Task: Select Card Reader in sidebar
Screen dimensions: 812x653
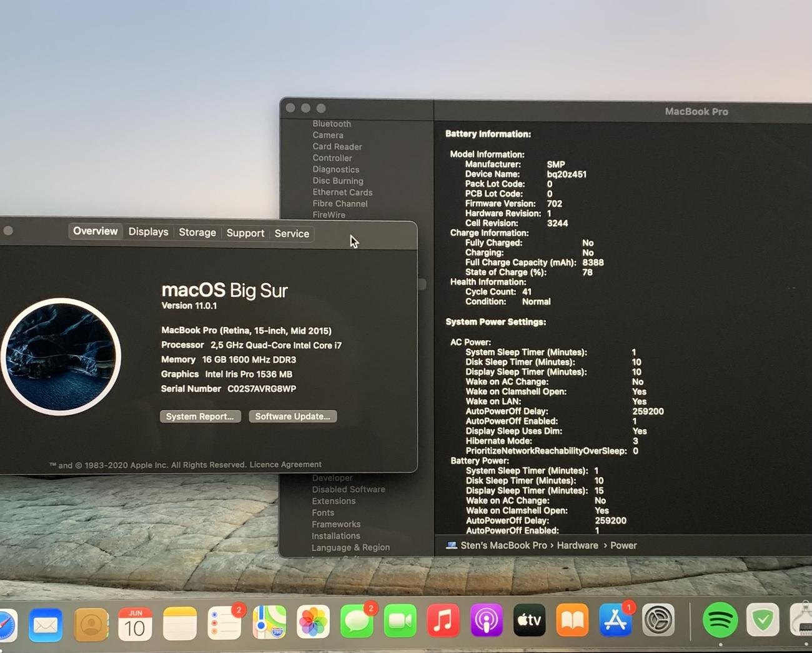Action: (337, 147)
